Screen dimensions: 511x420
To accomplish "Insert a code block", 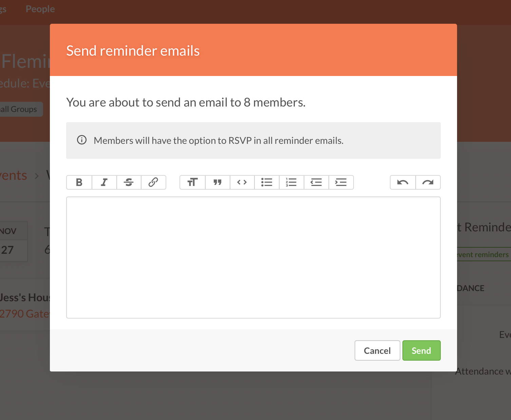I will [242, 183].
